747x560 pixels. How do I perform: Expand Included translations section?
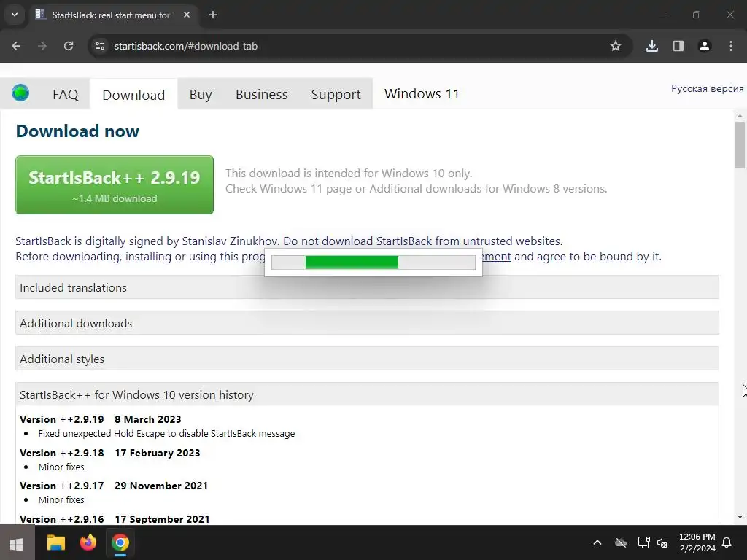click(x=367, y=287)
